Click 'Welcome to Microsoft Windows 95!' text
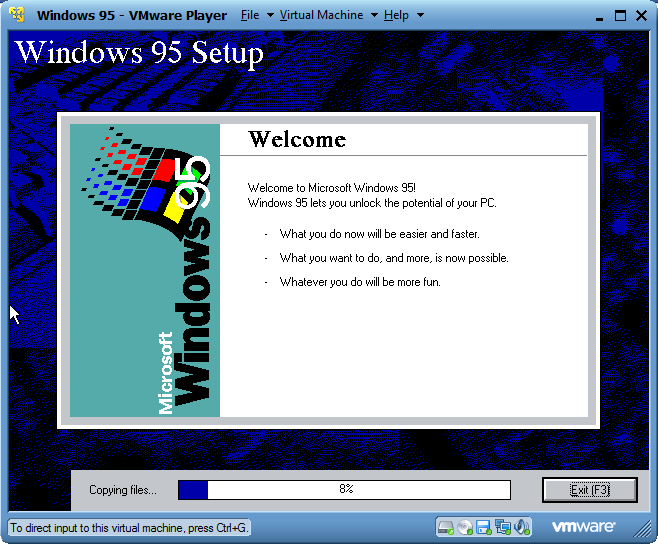The width and height of the screenshot is (658, 544). pos(332,188)
